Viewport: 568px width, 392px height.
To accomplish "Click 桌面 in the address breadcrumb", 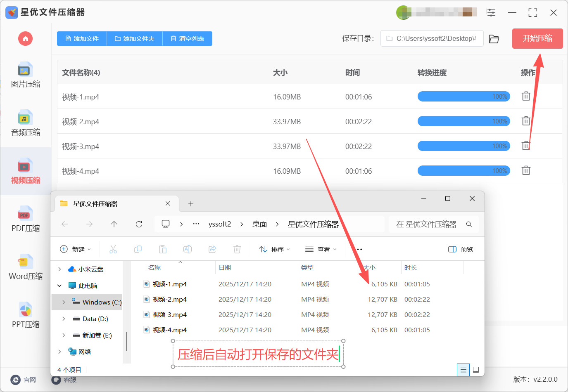I will 260,224.
